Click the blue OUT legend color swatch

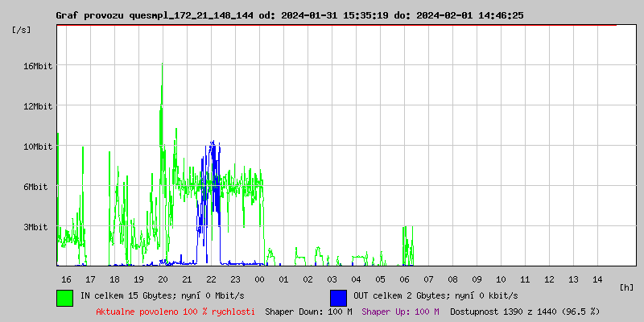338,297
